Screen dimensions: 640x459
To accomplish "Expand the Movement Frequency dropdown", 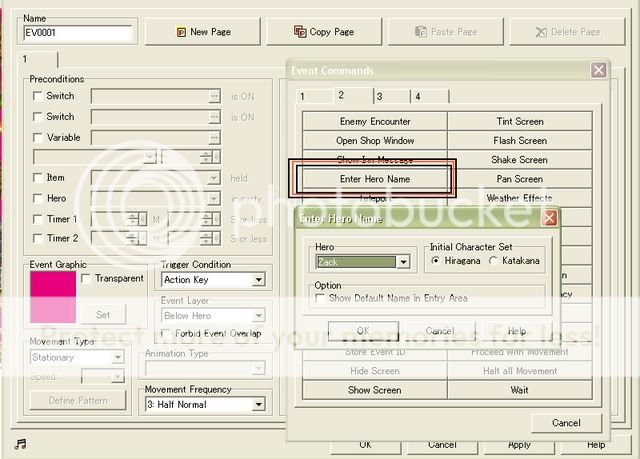I will click(258, 405).
